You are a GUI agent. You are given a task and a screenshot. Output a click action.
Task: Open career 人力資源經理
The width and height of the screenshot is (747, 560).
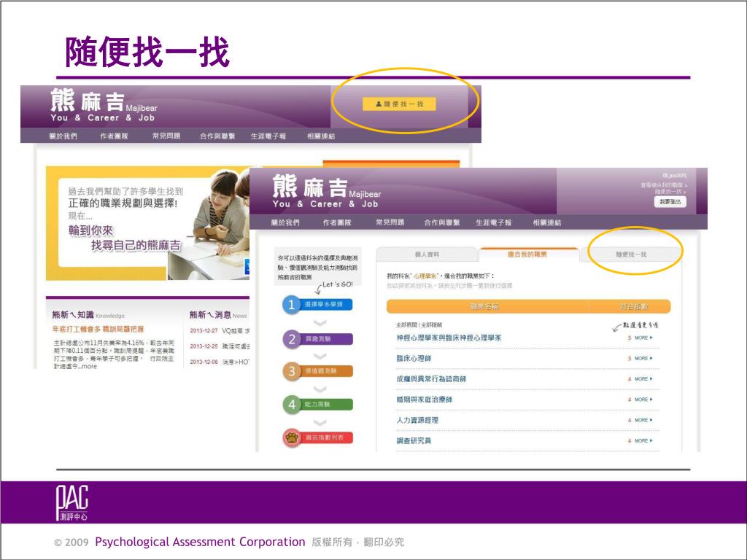pos(417,420)
